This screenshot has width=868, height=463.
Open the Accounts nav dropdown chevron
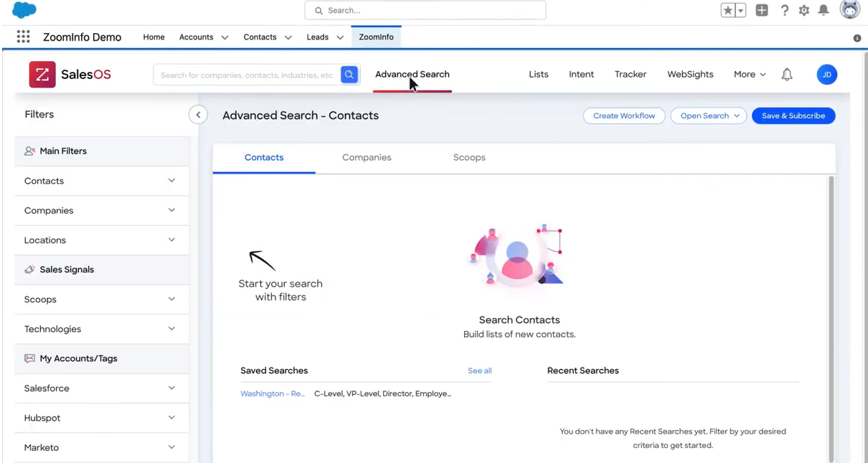point(225,37)
